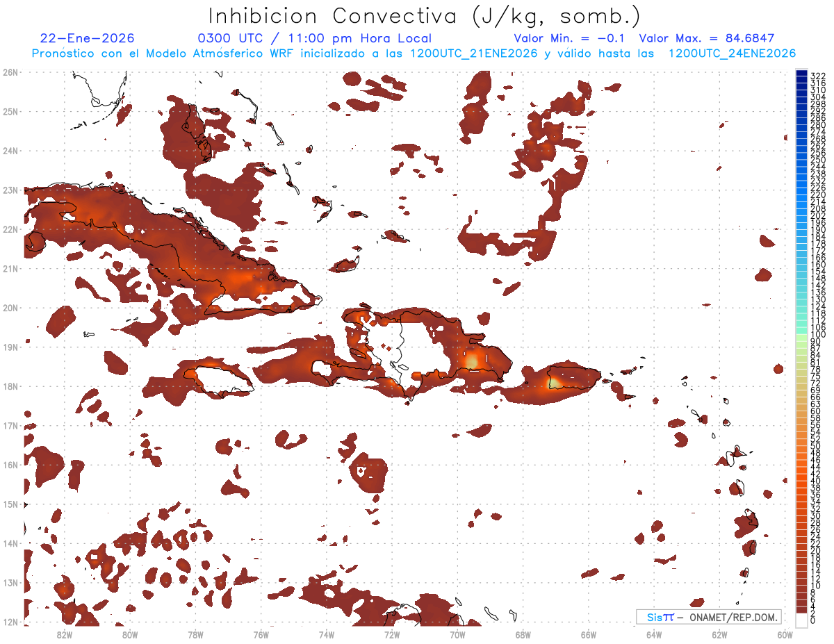Click the '25N' latitude label
Screen dimensions: 834x644
point(10,111)
